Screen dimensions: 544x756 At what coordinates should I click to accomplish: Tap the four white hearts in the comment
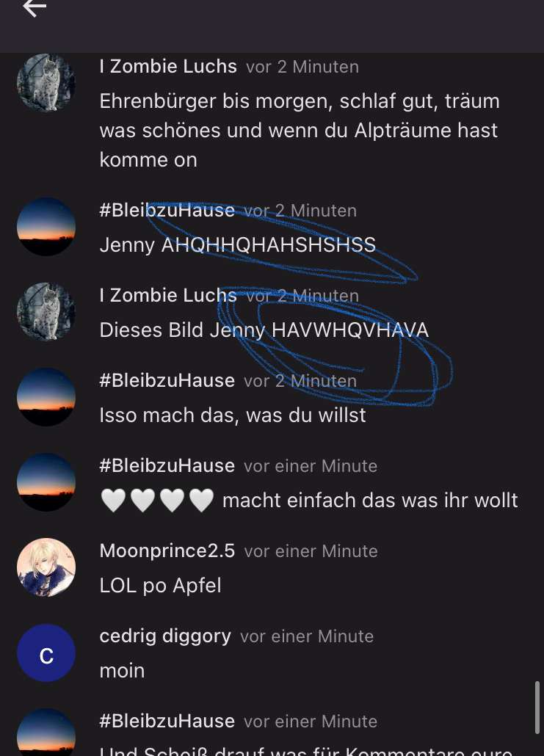click(157, 500)
